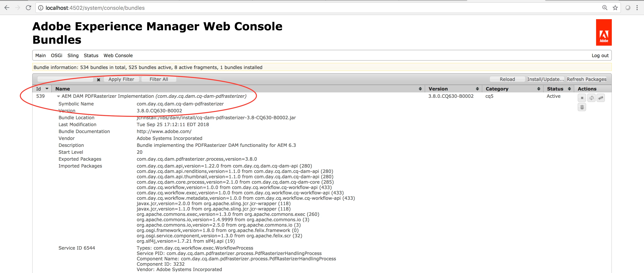644x273 pixels.
Task: Stop the PDFRasterizer bundle
Action: point(582,98)
